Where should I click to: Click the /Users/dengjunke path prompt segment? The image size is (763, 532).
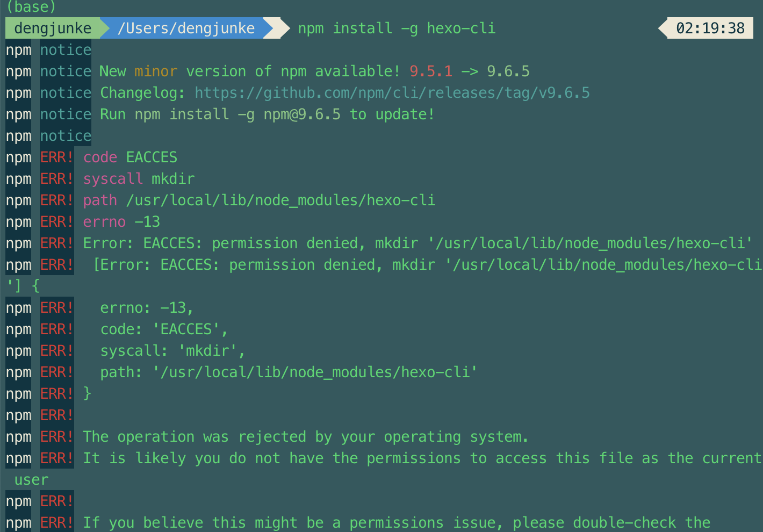click(186, 28)
